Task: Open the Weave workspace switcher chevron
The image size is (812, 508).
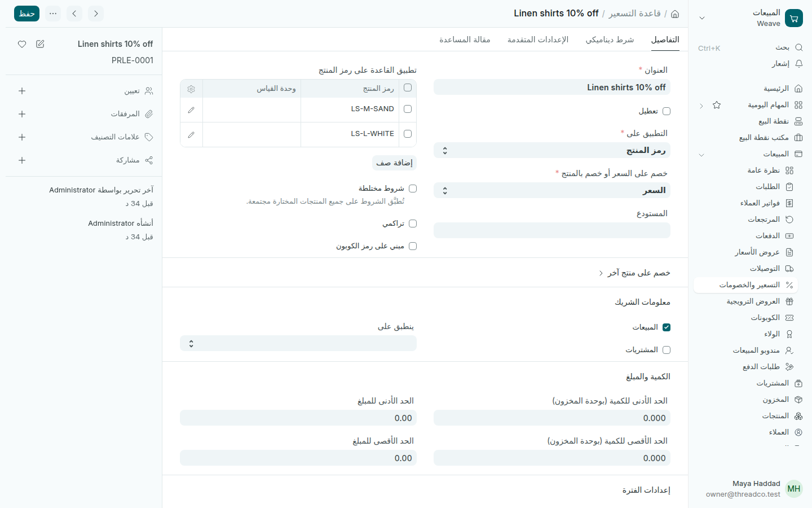Action: (702, 18)
